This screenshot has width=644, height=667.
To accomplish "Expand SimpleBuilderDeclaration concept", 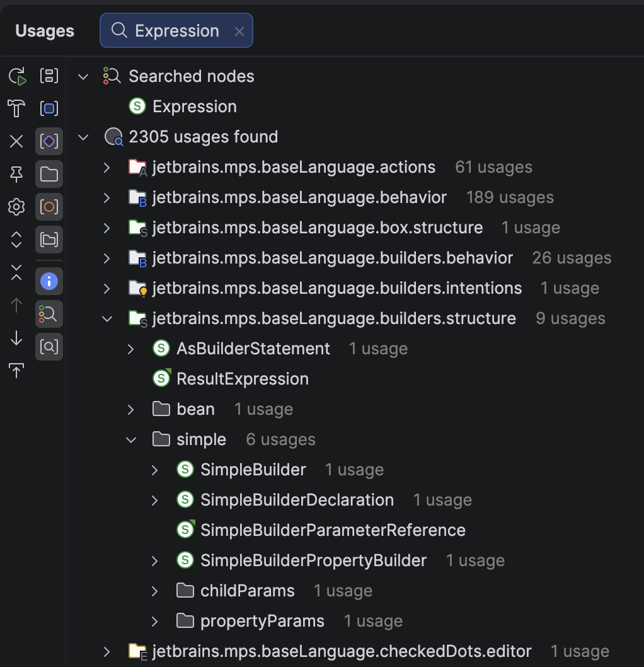I will point(155,501).
